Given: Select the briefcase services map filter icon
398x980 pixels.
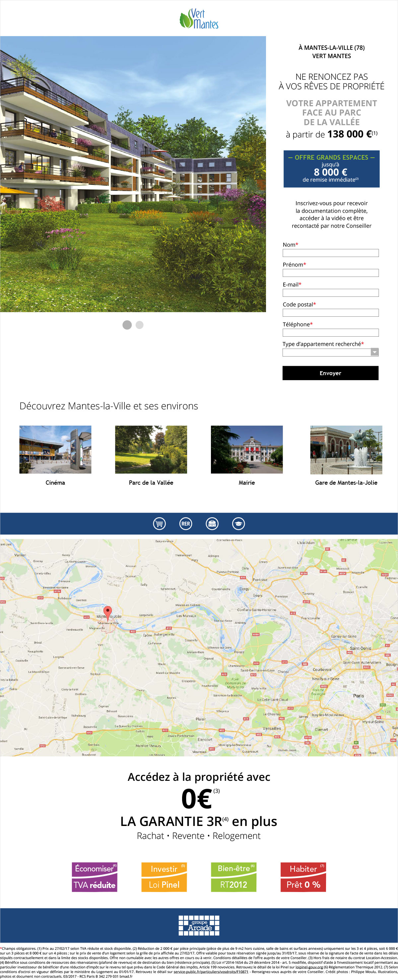Looking at the screenshot, I should click(212, 524).
